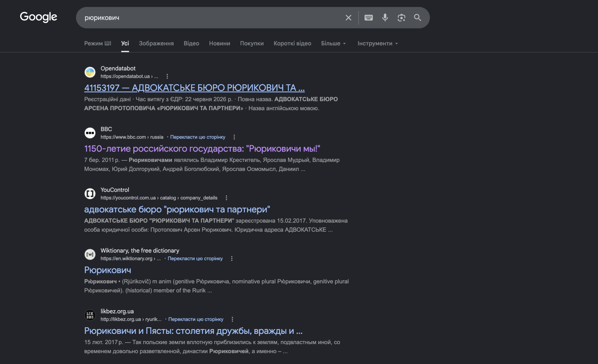Switch to Відео tab
This screenshot has width=598, height=364.
click(x=191, y=43)
